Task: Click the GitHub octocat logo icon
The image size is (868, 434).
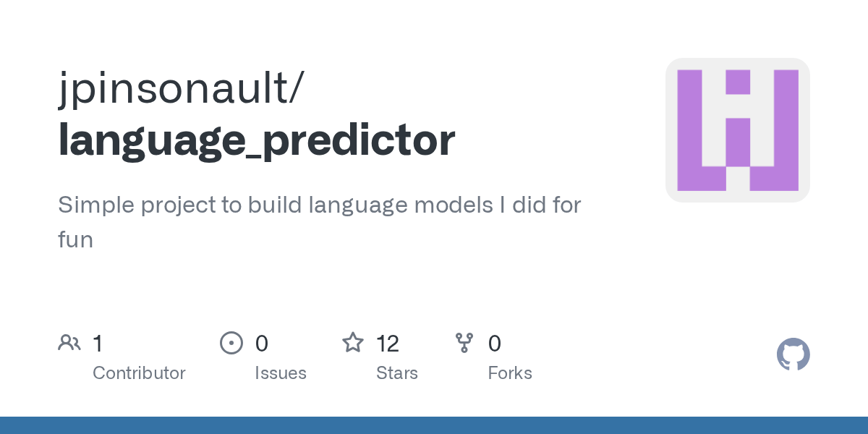Action: (x=793, y=354)
